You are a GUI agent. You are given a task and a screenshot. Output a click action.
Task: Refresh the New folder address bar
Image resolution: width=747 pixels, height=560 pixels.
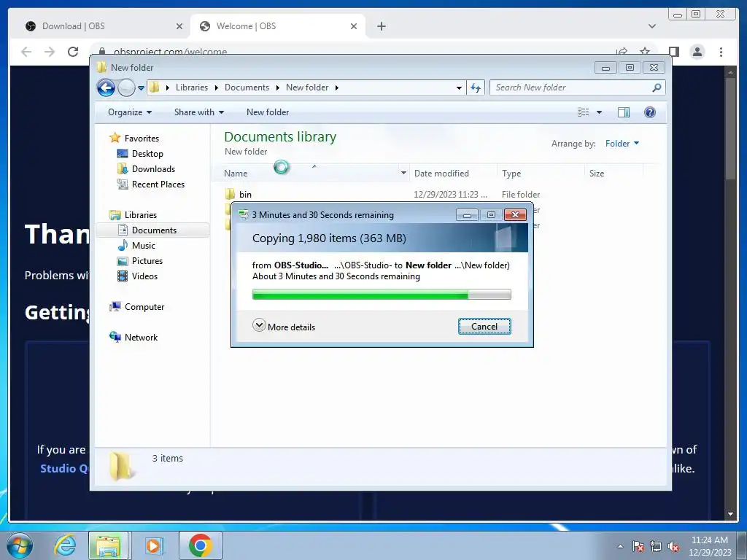(476, 87)
